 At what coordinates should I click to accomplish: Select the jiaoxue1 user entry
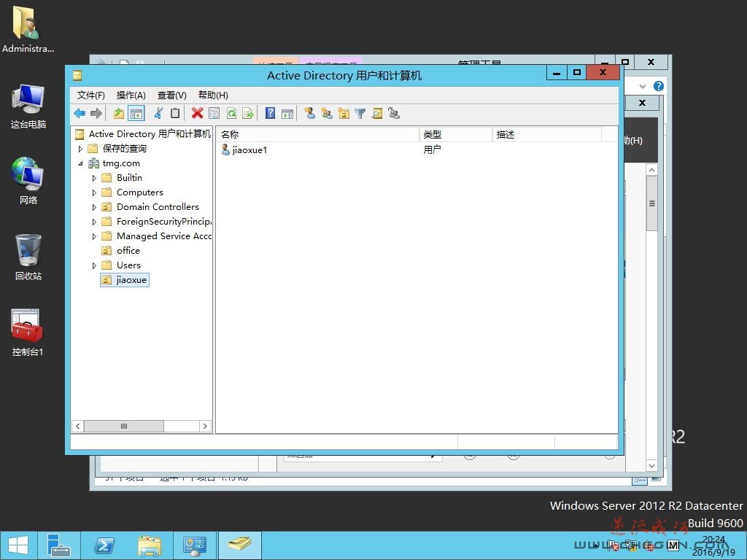244,150
